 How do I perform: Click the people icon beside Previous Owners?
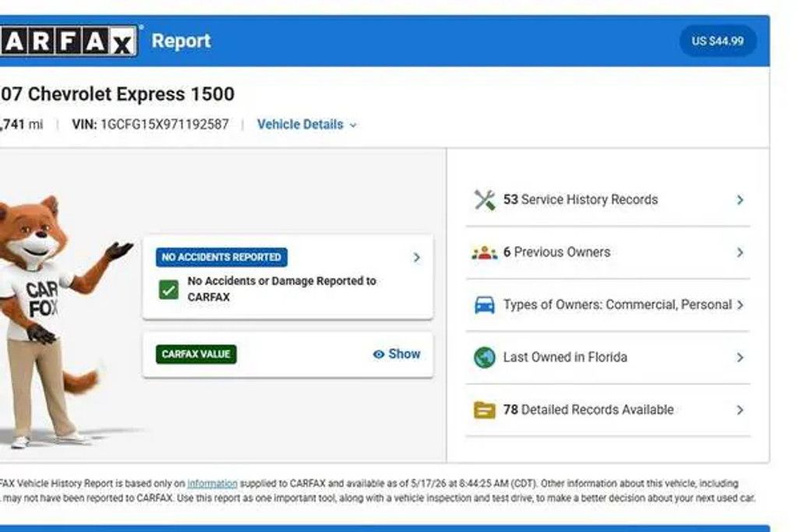[485, 252]
